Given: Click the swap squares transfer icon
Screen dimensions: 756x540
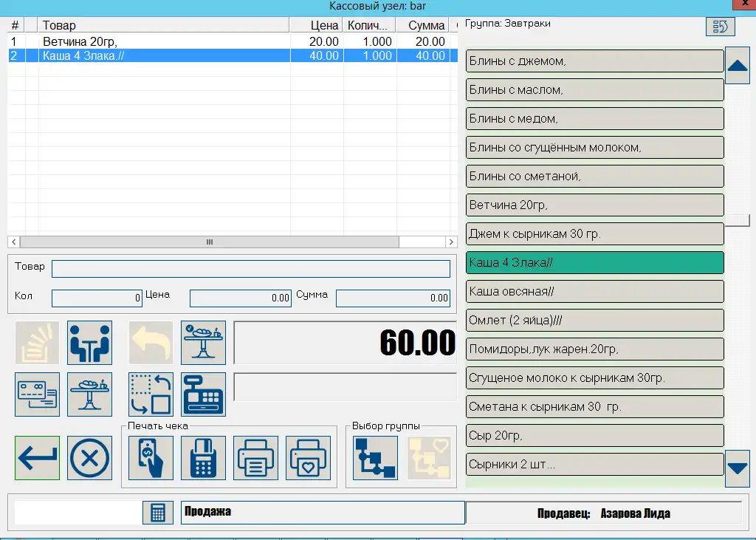Looking at the screenshot, I should pyautogui.click(x=151, y=394).
